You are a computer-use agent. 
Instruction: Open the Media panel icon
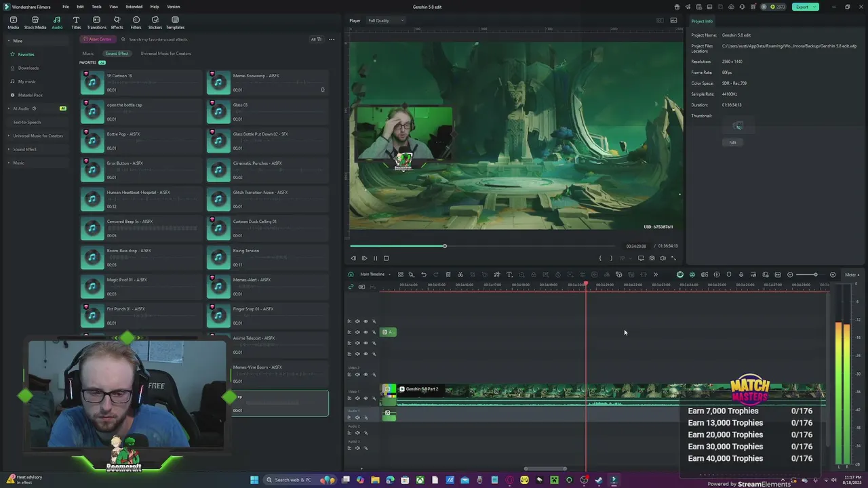(13, 22)
